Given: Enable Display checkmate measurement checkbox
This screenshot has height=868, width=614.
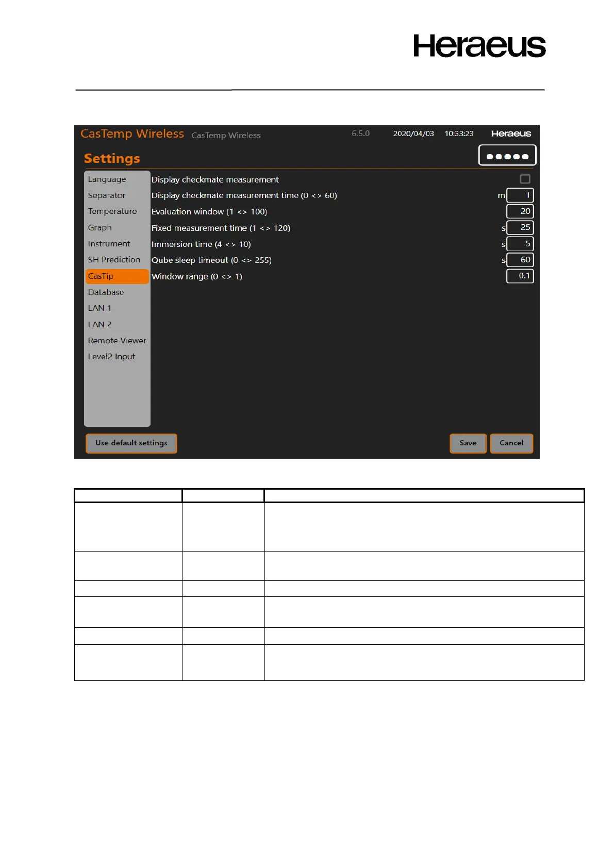Looking at the screenshot, I should coord(525,179).
